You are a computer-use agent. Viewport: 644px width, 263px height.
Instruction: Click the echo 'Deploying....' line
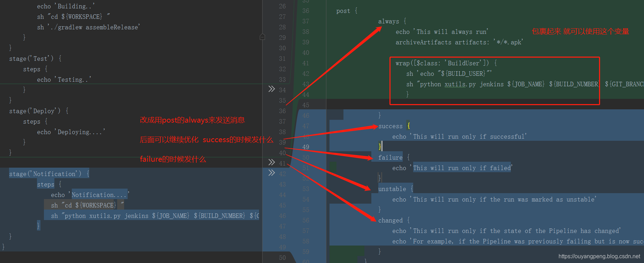pyautogui.click(x=71, y=132)
